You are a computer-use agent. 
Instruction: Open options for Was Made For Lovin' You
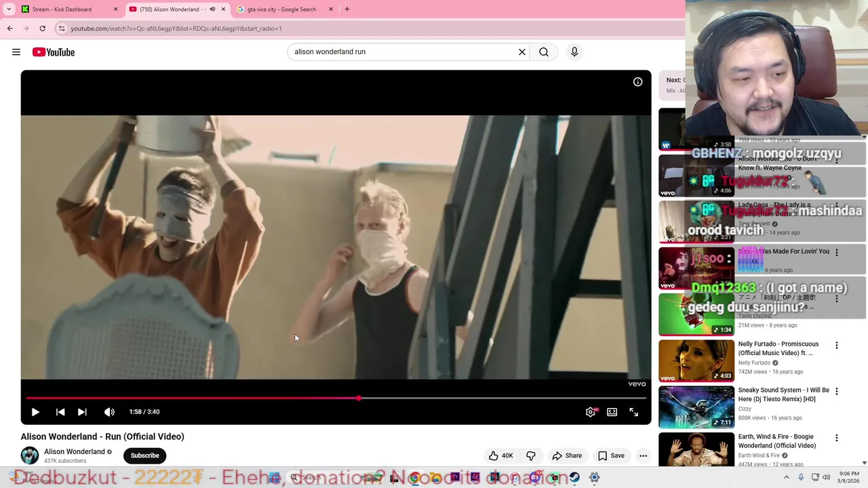[836, 252]
